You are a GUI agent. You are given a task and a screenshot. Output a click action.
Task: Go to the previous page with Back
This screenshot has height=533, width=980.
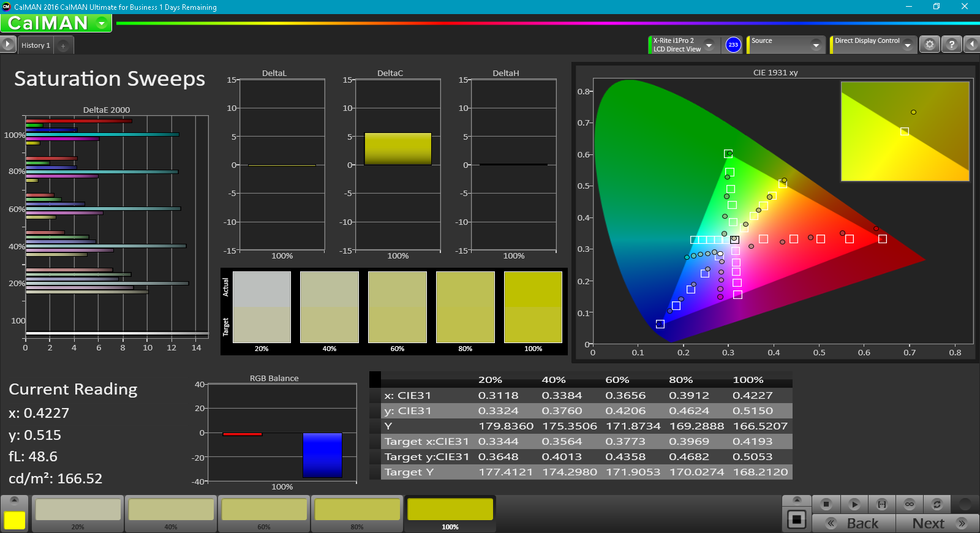point(854,523)
